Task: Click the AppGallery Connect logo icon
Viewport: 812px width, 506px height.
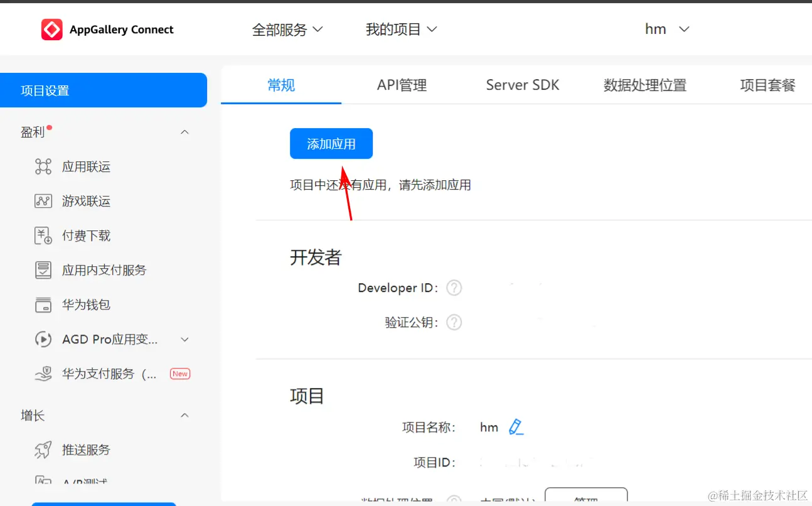Action: pyautogui.click(x=52, y=30)
